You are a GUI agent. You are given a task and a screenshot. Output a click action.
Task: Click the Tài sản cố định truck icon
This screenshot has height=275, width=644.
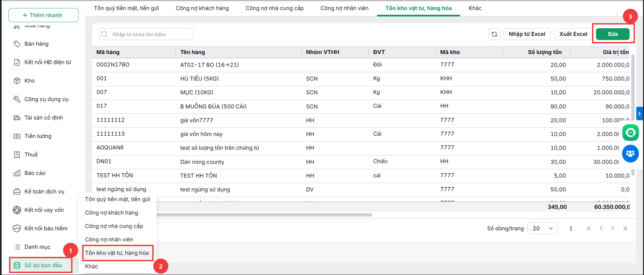pyautogui.click(x=17, y=118)
